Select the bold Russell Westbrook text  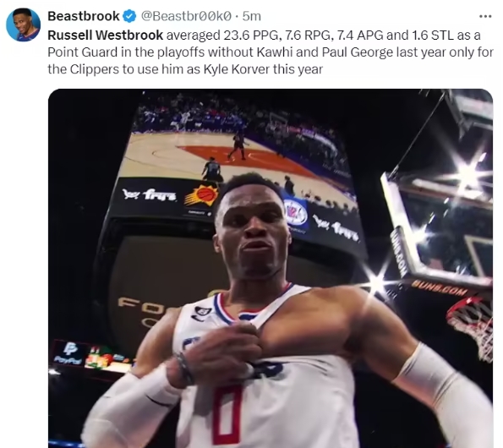pyautogui.click(x=105, y=35)
